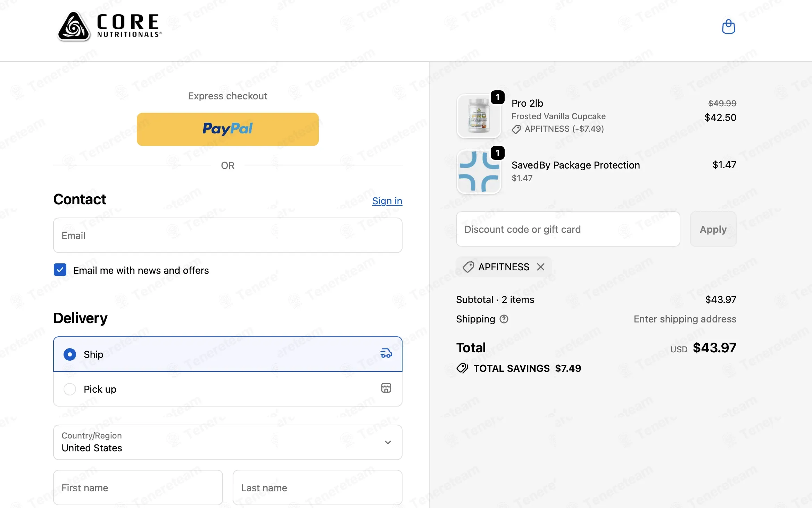Viewport: 812px width, 508px height.
Task: Click the Pro 2lb quantity badge
Action: (497, 97)
